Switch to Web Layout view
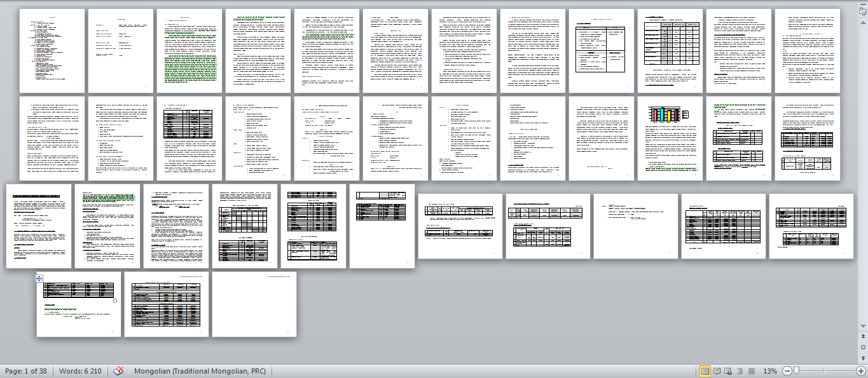The width and height of the screenshot is (868, 378). 729,371
